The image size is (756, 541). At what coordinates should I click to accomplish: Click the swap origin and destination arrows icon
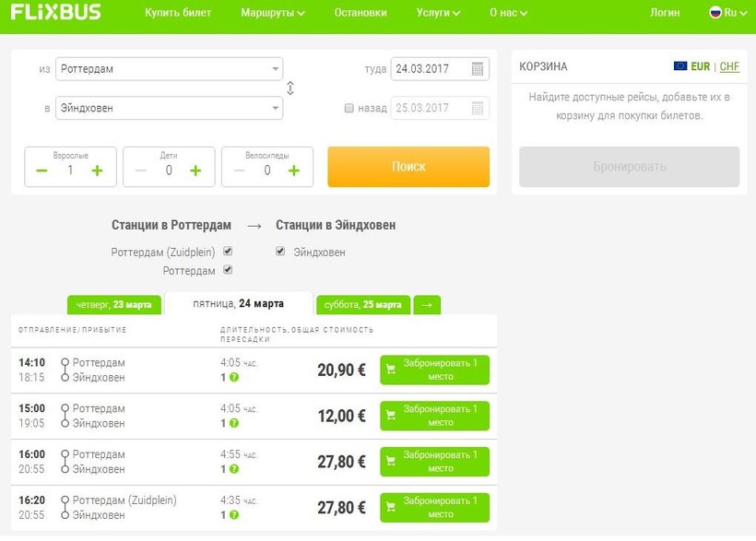291,88
